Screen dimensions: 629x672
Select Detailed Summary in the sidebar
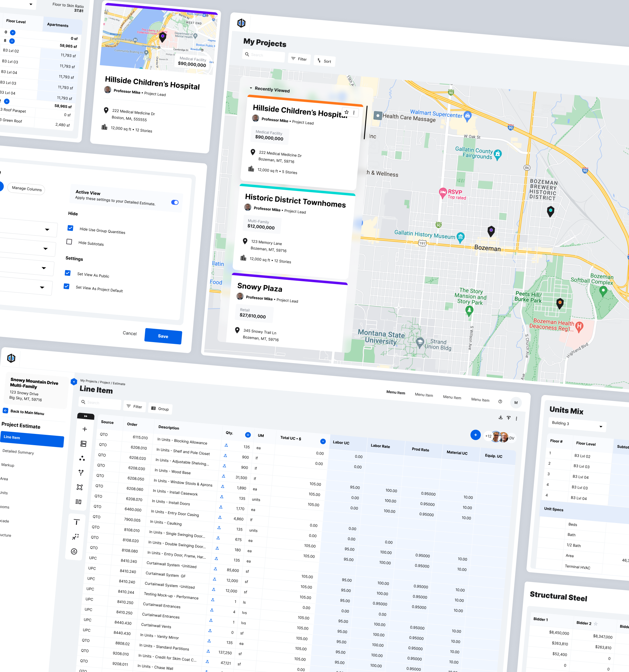point(18,452)
